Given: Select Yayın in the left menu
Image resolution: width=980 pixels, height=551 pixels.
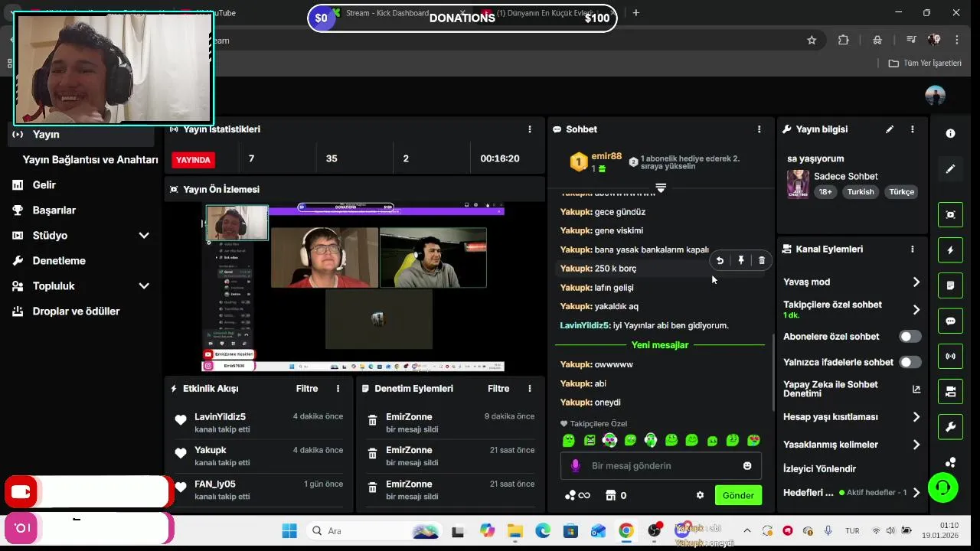Looking at the screenshot, I should point(80,134).
